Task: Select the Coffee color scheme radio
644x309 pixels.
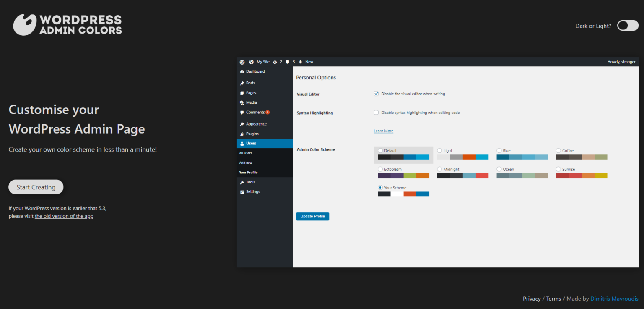Action: click(x=558, y=150)
